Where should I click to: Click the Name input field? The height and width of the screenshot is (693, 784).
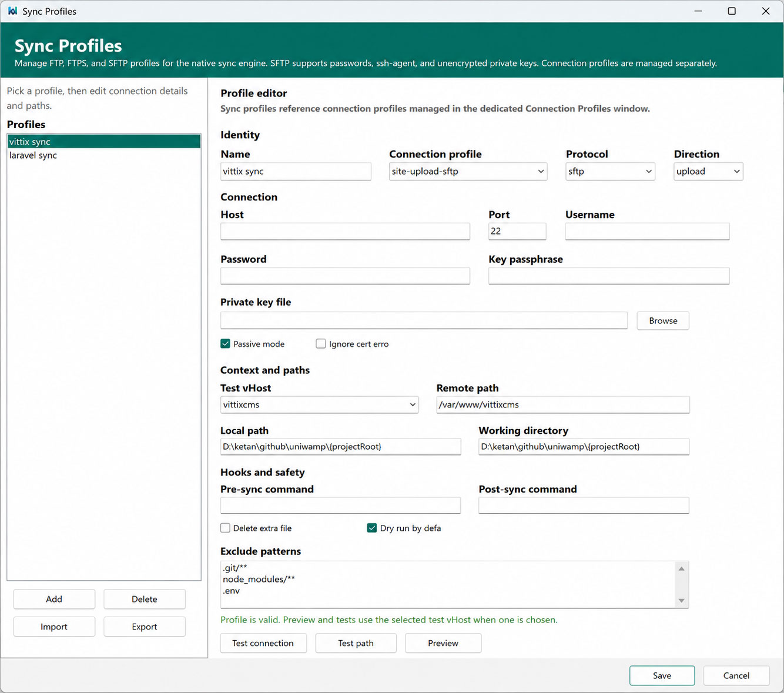point(296,172)
